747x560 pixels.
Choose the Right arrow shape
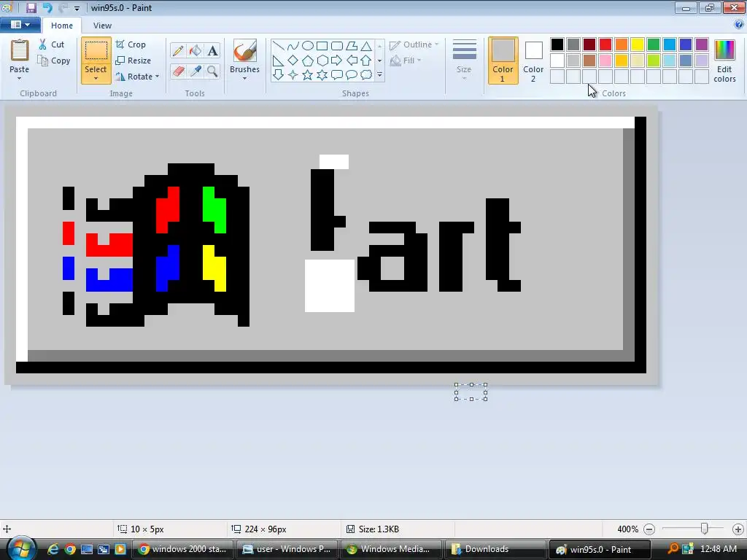click(337, 61)
